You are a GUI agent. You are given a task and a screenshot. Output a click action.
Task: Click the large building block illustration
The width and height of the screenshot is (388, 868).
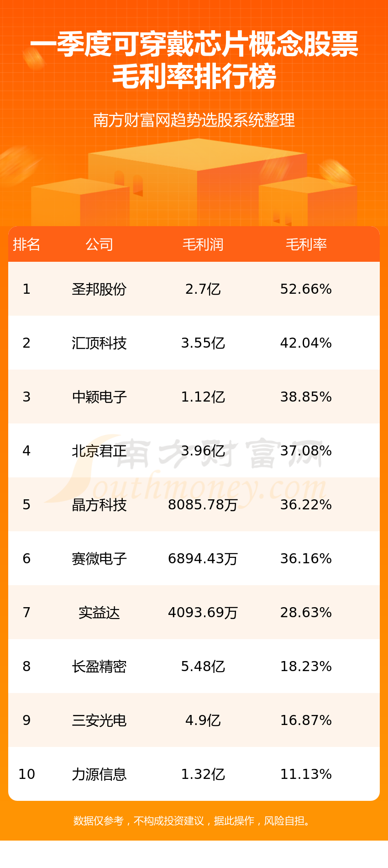tap(197, 182)
